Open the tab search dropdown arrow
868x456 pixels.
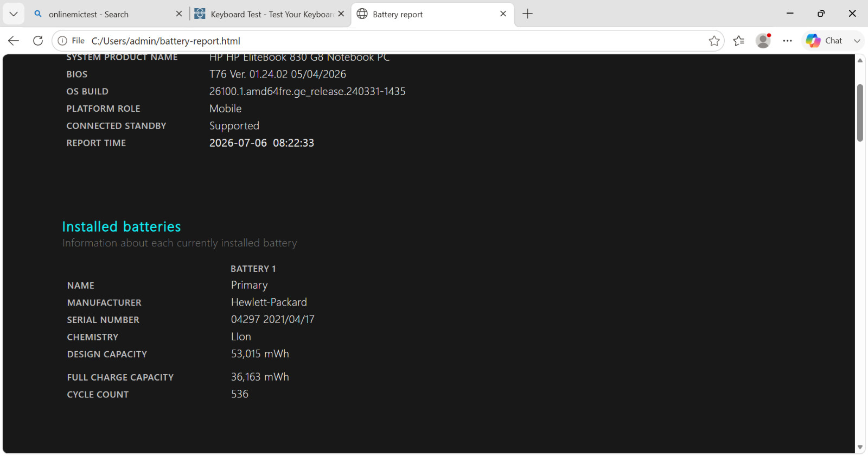coord(14,14)
